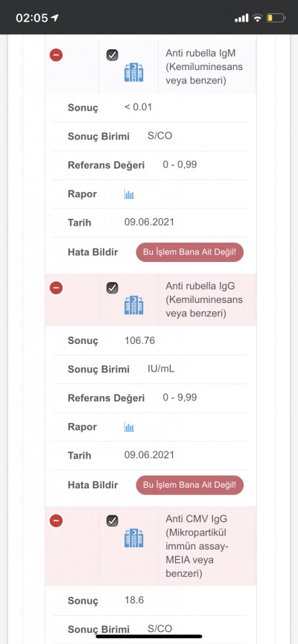Tap the 106.76 result value
The image size is (298, 644).
click(140, 340)
